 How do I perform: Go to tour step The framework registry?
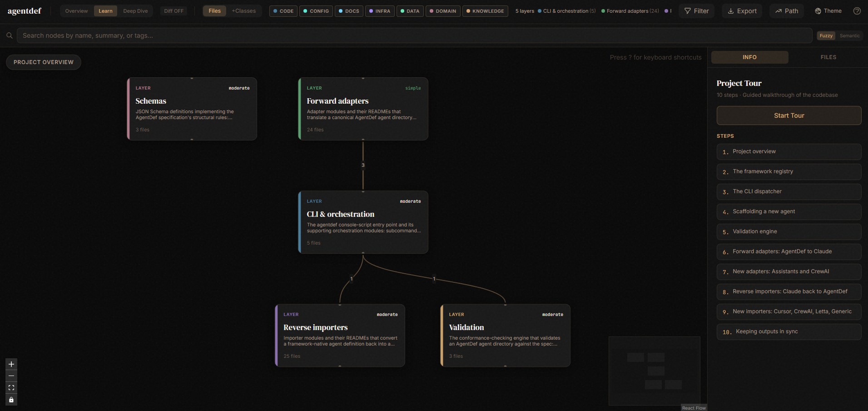(789, 171)
